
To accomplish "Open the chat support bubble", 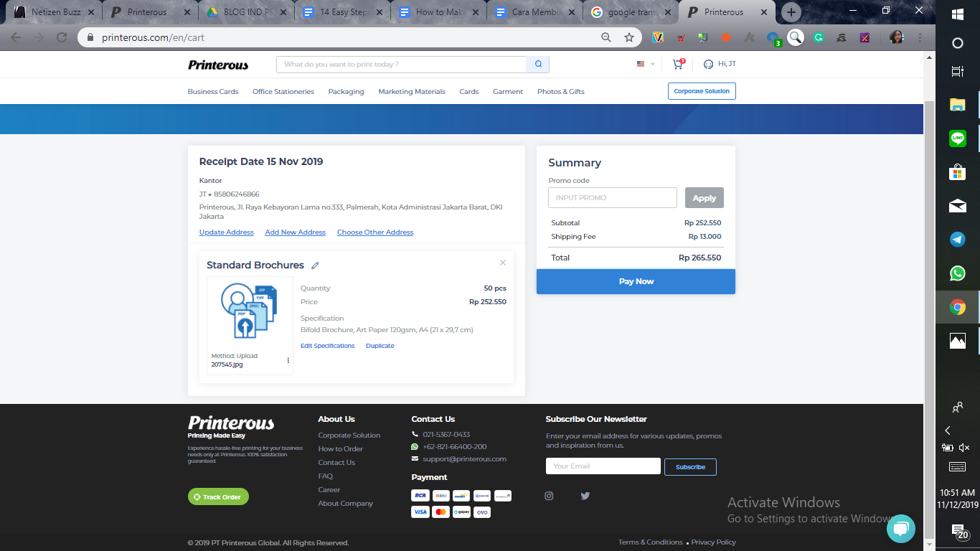I will [901, 529].
